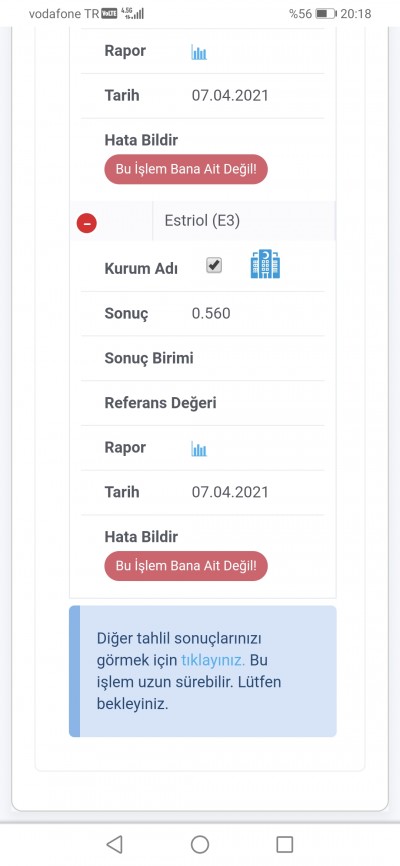Collapse Estriol (E3) with red minus icon

pyautogui.click(x=87, y=223)
